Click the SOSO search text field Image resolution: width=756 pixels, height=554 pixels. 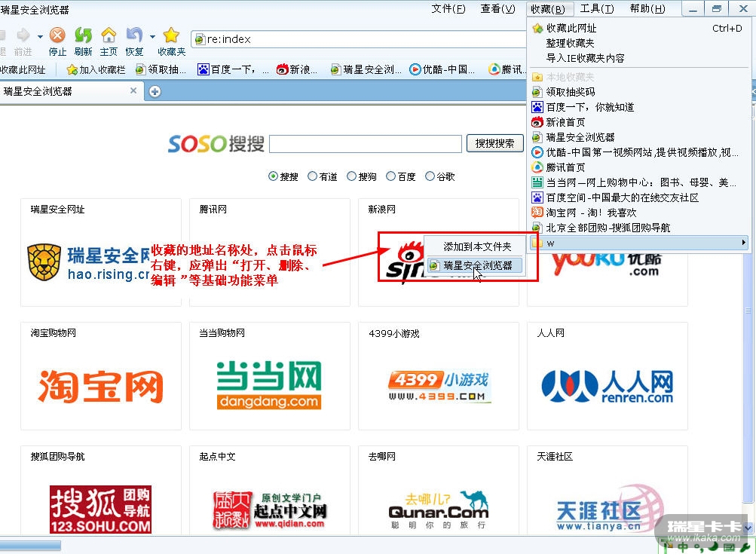pyautogui.click(x=366, y=144)
